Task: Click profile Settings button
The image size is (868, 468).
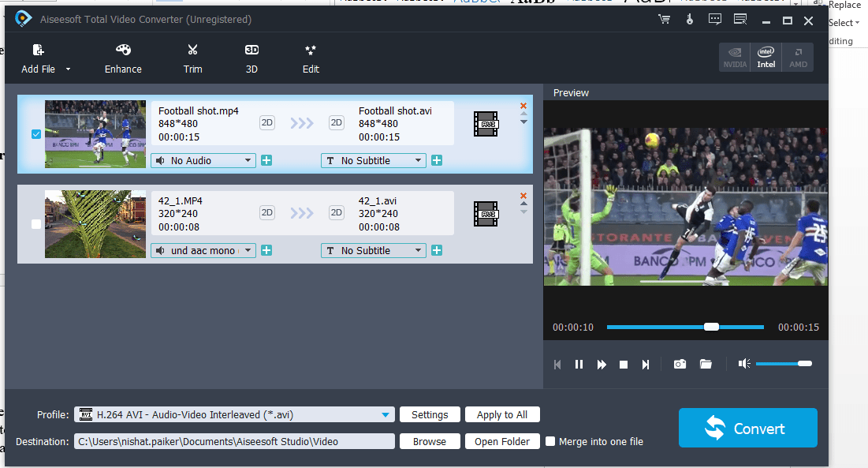Action: coord(430,415)
